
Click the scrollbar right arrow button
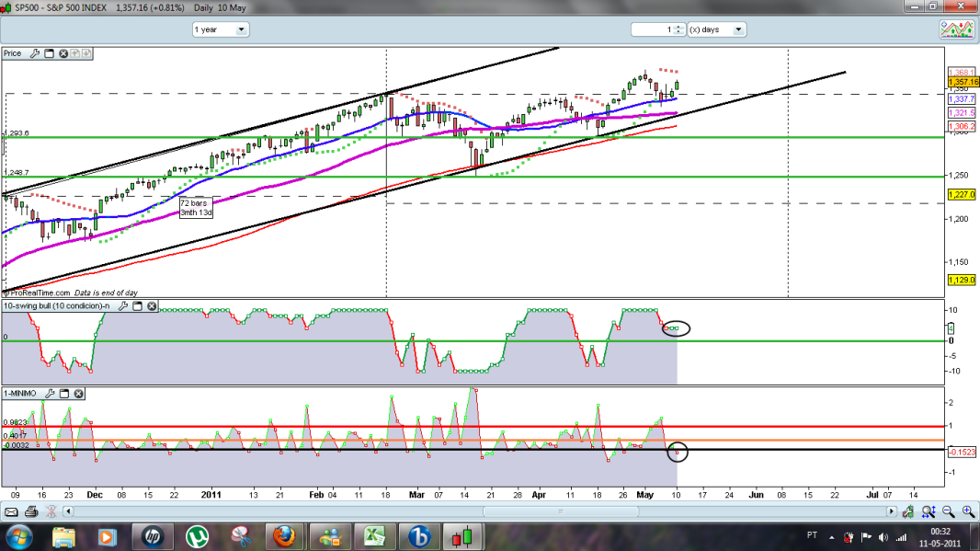891,511
